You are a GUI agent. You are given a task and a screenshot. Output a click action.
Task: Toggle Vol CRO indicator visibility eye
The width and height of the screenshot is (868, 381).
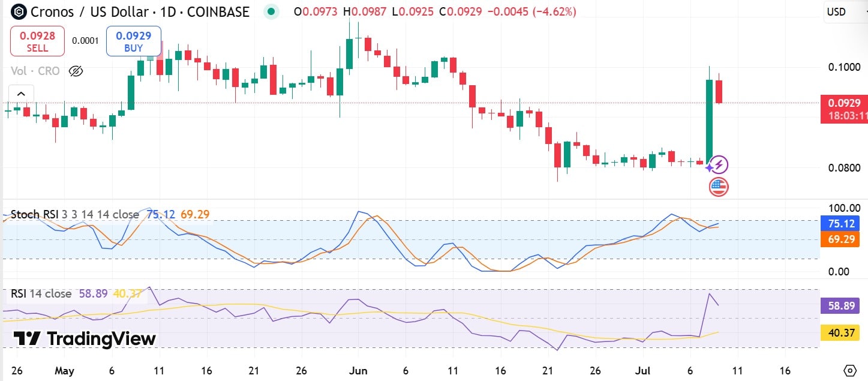[x=76, y=71]
